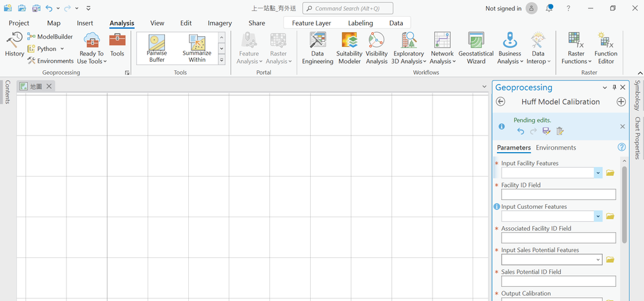Open the Function Editor
The width and height of the screenshot is (644, 301).
click(606, 48)
